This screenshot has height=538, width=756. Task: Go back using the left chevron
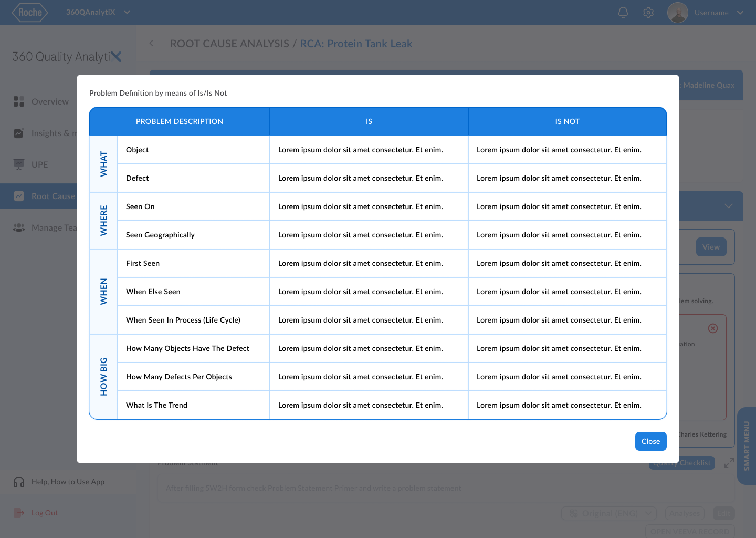(151, 44)
